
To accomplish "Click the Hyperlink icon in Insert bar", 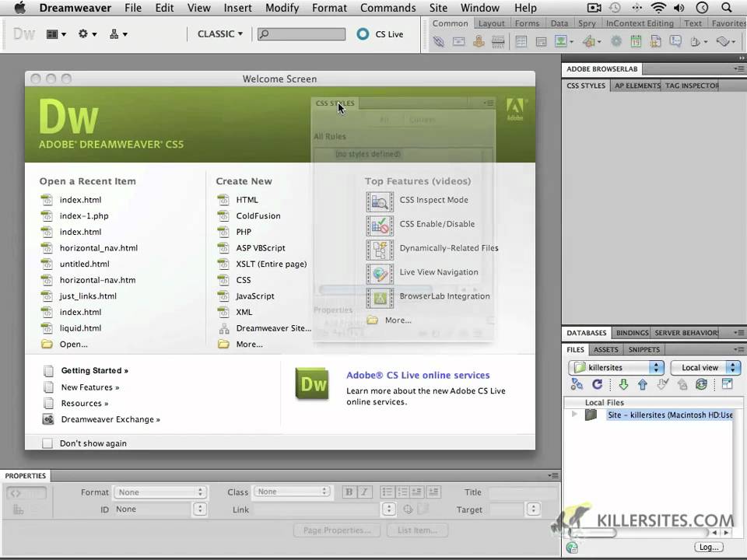I will coord(438,42).
